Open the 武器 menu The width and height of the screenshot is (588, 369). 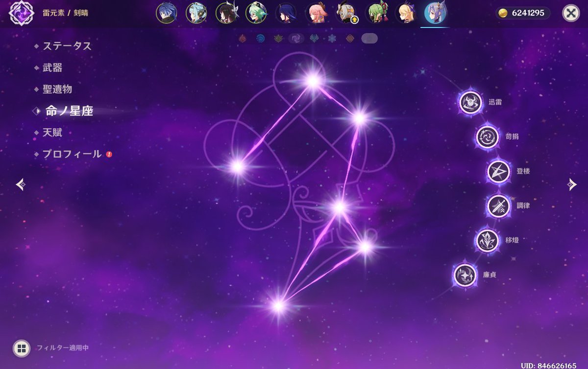(52, 68)
